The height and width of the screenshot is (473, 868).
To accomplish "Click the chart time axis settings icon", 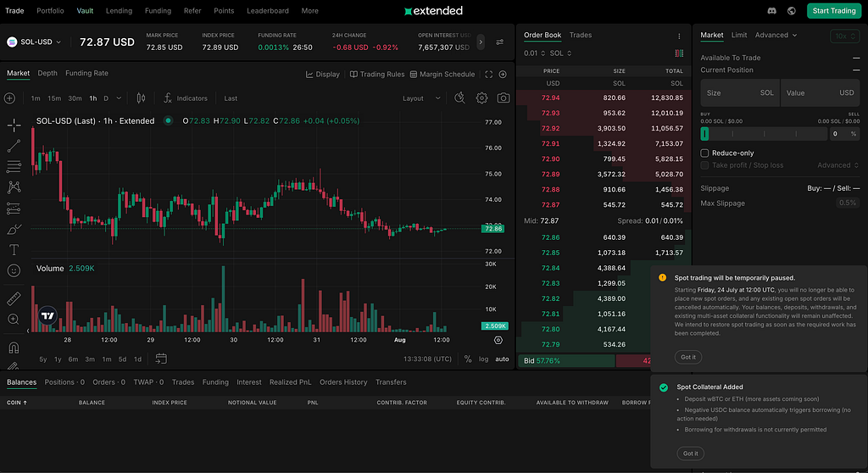I will click(x=498, y=340).
